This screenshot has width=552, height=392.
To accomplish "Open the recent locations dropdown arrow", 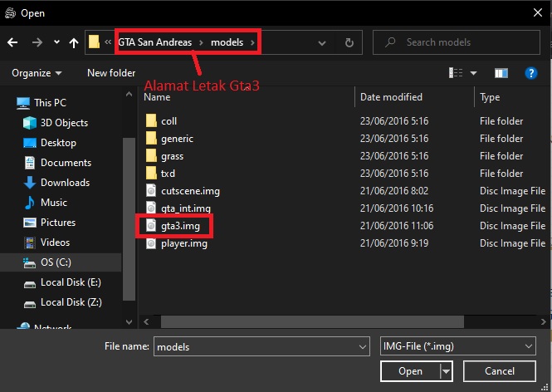I will [x=56, y=42].
